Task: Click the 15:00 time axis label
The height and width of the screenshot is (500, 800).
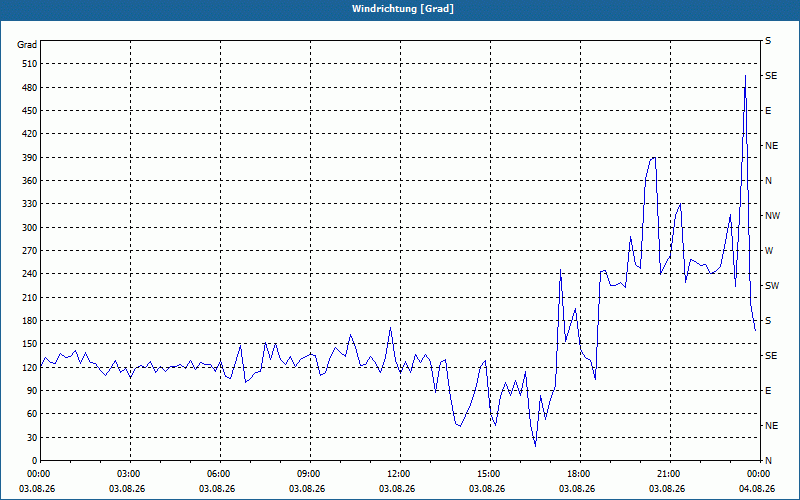Action: point(490,473)
